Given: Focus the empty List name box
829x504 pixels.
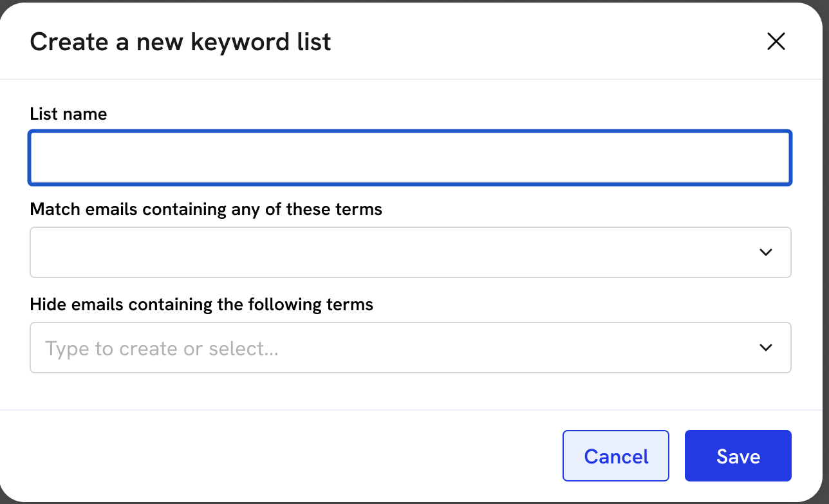Looking at the screenshot, I should 410,158.
